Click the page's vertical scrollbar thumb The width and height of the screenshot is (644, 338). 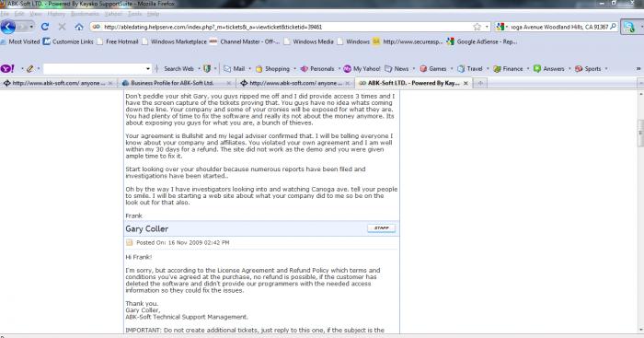pyautogui.click(x=640, y=133)
